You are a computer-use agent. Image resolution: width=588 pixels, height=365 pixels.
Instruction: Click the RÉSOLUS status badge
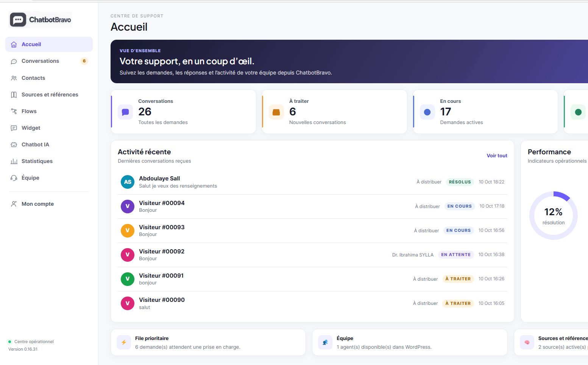460,182
